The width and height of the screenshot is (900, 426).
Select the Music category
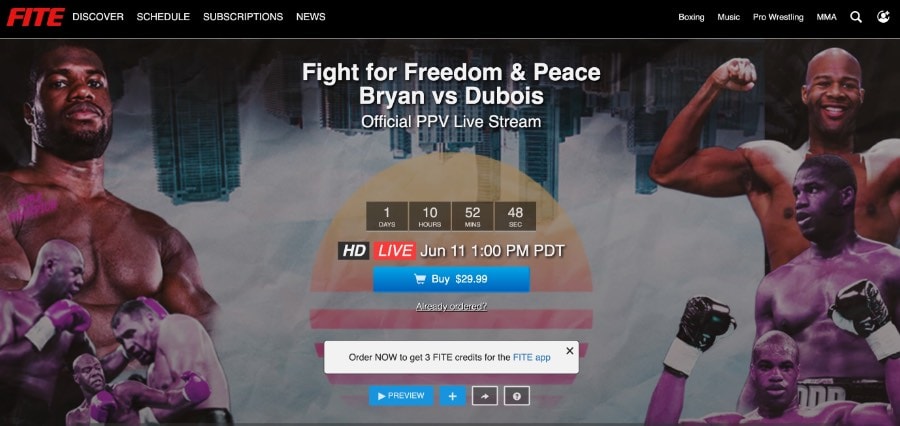728,17
